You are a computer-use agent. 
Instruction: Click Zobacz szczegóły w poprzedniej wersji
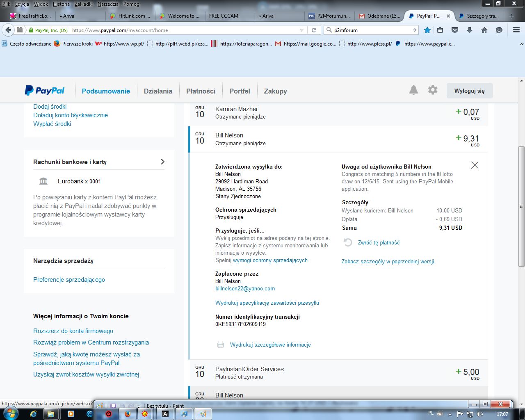(388, 261)
